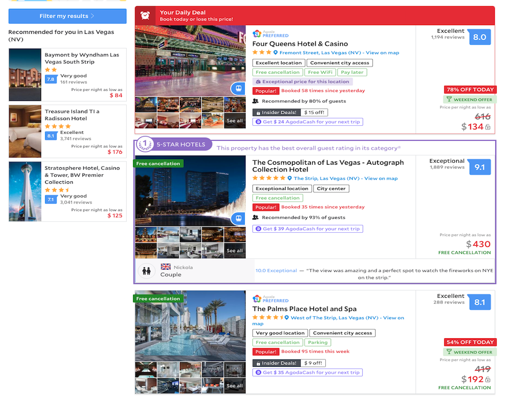Select Treasure Island TI a Radisson Hotel
The width and height of the screenshot is (532, 399).
point(72,115)
